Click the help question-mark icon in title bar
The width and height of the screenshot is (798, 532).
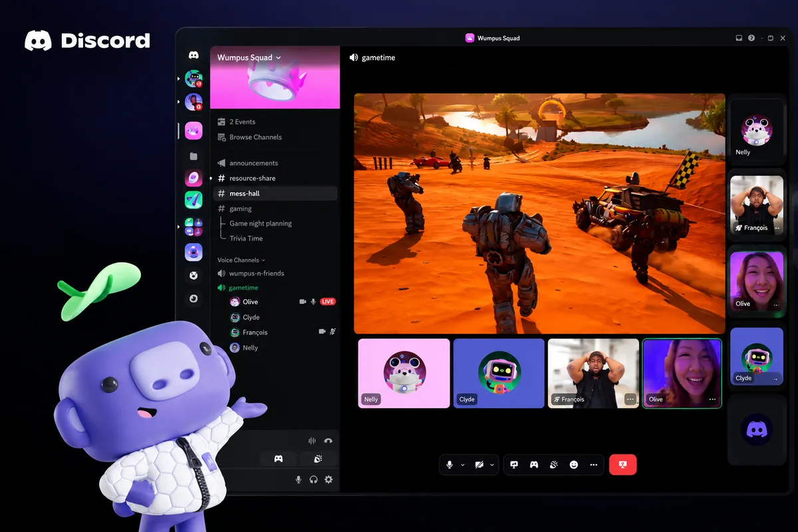[751, 38]
